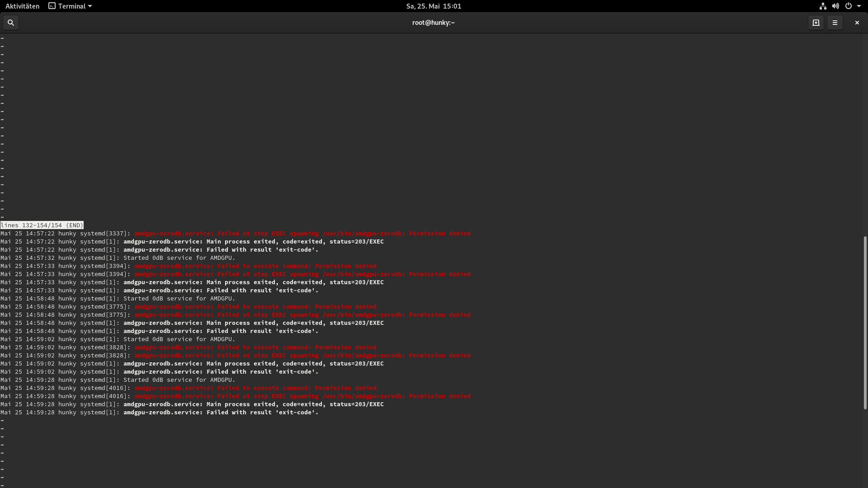Click systemd[4016] Failed to execute command line
Image resolution: width=868 pixels, height=488 pixels.
255,388
